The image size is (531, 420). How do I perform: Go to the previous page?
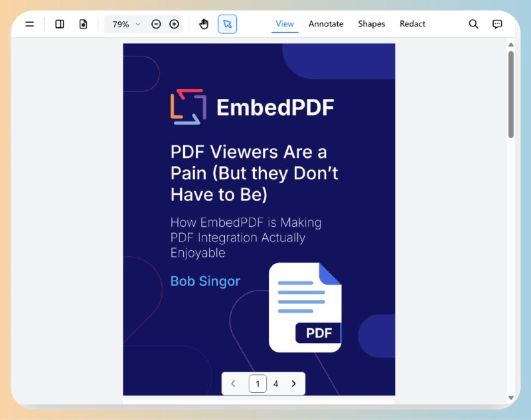pos(234,384)
